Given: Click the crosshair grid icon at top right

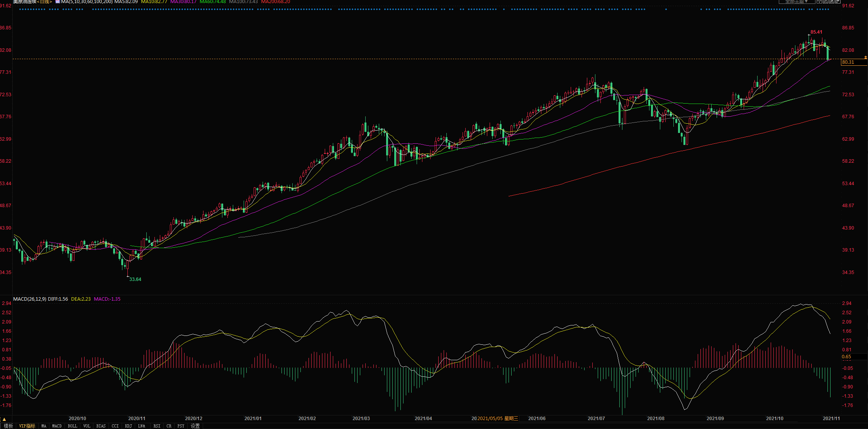Looking at the screenshot, I should click(x=819, y=2).
